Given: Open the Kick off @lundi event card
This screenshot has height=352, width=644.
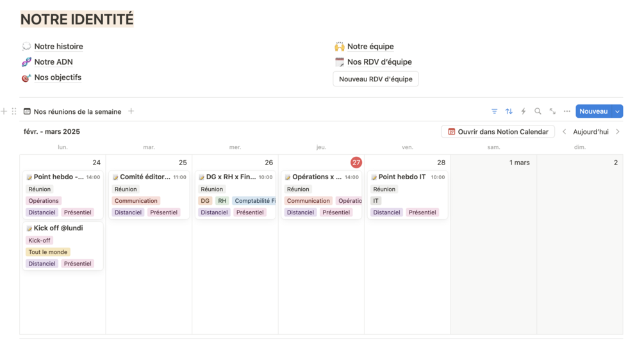Looking at the screenshot, I should point(58,228).
